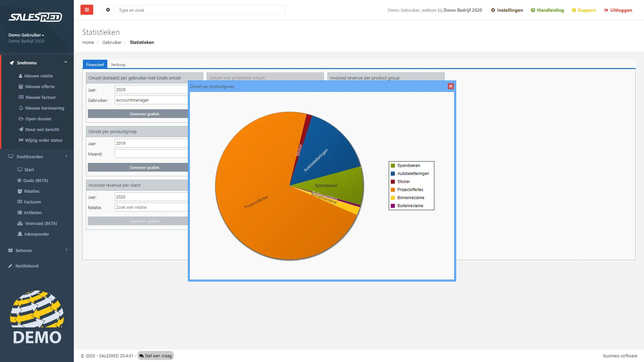Focus the Zoek een relatie field

(151, 207)
